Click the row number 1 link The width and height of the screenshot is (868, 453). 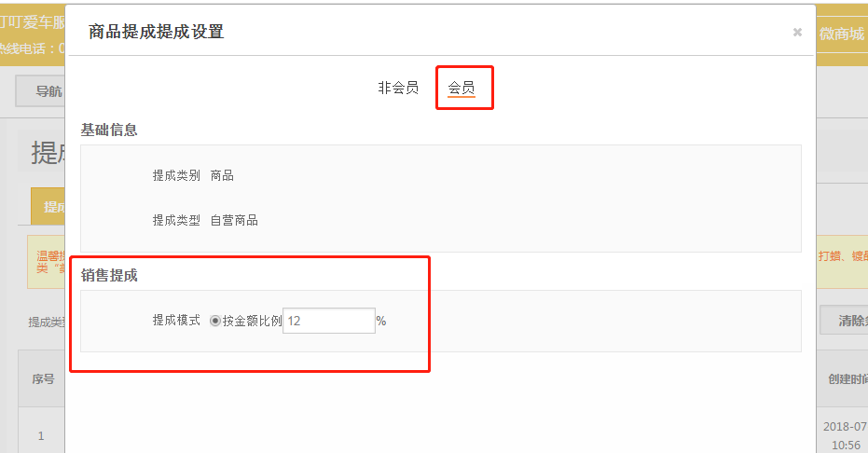(41, 435)
